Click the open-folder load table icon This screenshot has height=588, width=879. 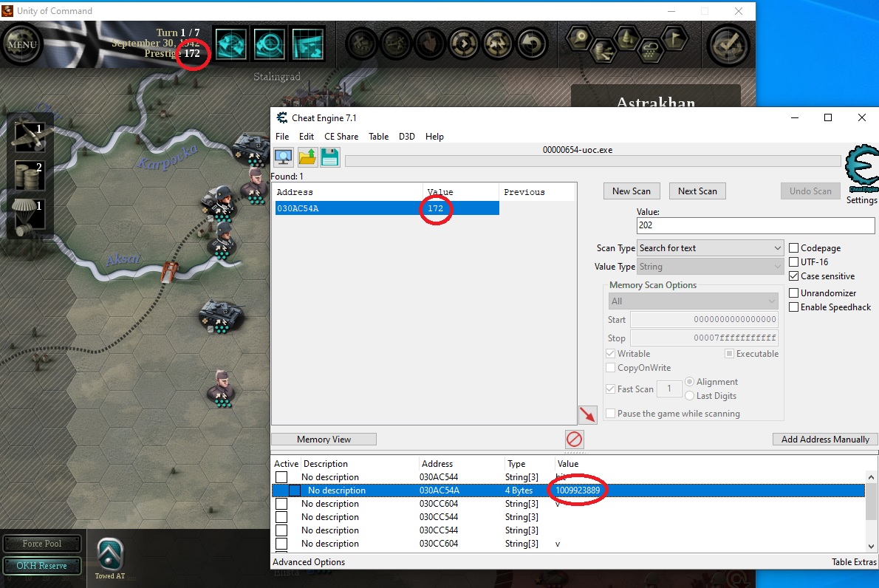(307, 157)
